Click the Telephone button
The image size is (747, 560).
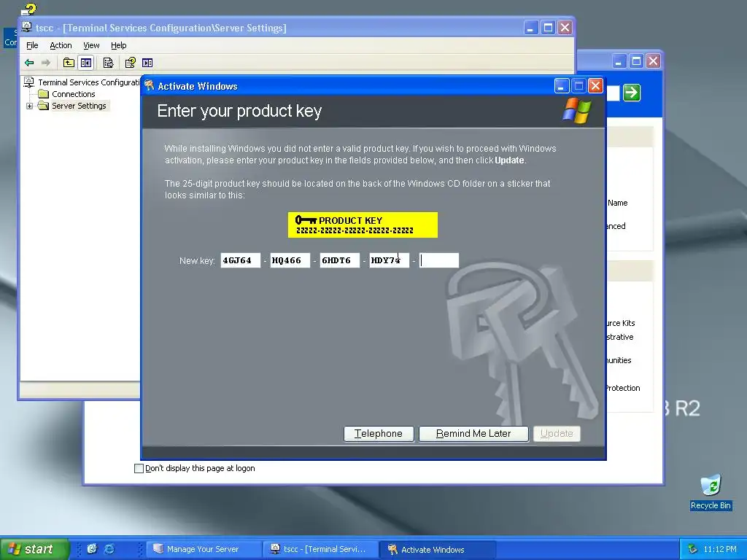point(379,434)
